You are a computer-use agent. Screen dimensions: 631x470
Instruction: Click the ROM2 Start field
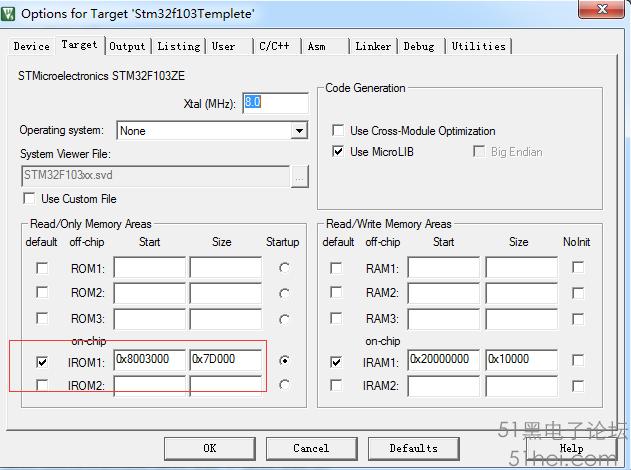(150, 293)
